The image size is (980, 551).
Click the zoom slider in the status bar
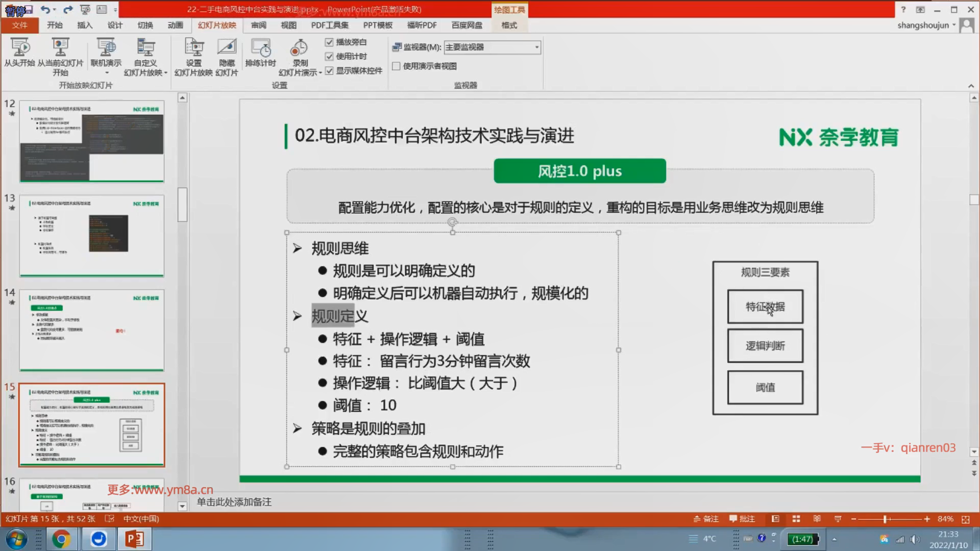click(886, 519)
